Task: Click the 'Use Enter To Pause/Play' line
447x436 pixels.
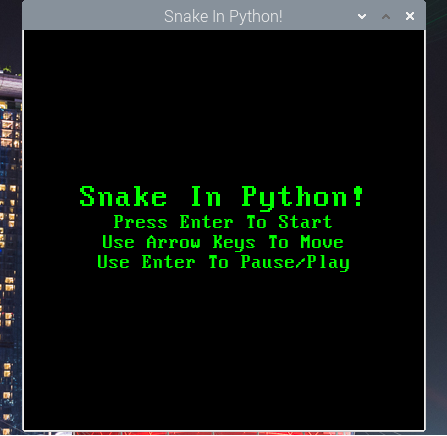Action: click(x=223, y=263)
